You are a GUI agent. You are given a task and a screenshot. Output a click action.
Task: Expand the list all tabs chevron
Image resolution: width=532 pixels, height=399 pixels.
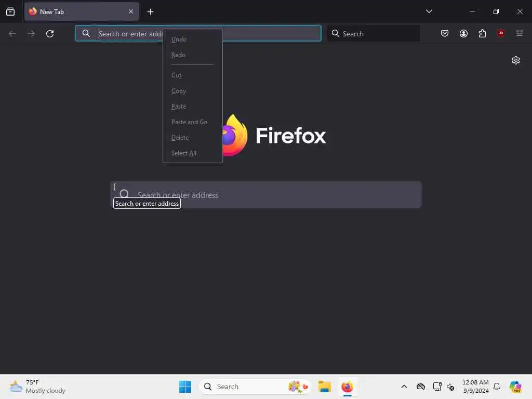tap(429, 11)
